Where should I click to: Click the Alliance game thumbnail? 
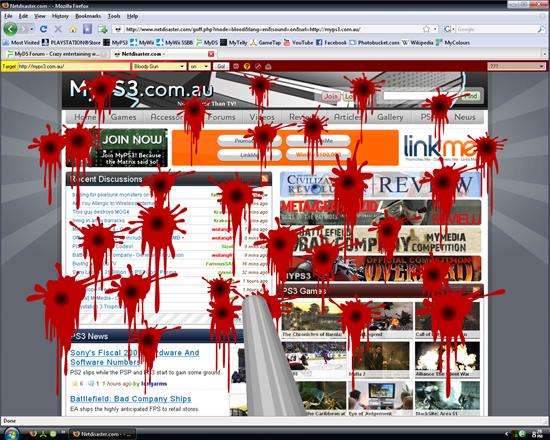pyautogui.click(x=447, y=356)
